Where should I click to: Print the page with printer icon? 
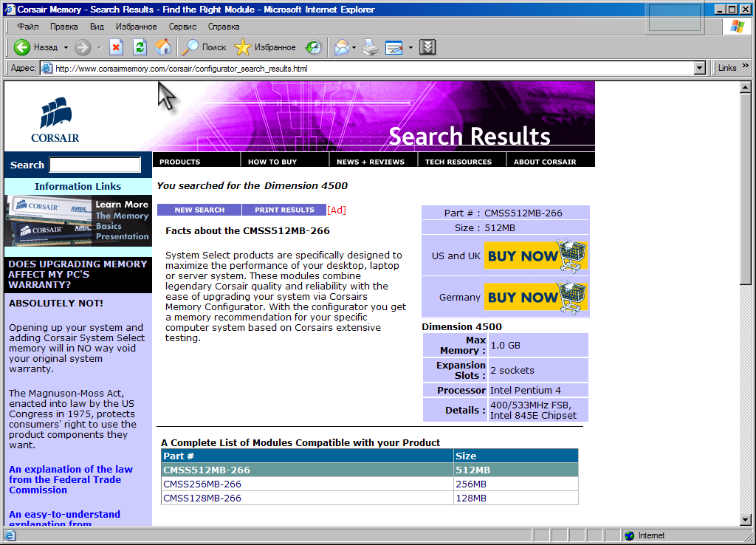click(x=371, y=47)
